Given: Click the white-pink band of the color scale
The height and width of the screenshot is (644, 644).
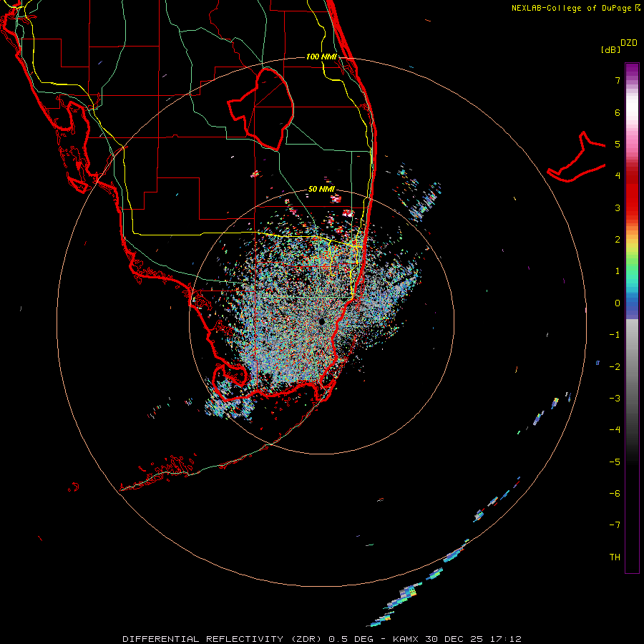Looking at the screenshot, I should pyautogui.click(x=632, y=117).
